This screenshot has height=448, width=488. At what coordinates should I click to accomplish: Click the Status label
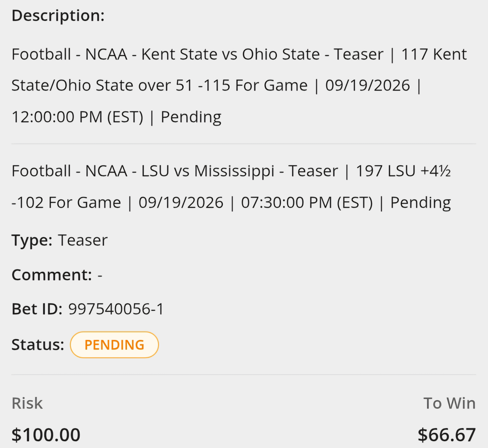point(38,345)
